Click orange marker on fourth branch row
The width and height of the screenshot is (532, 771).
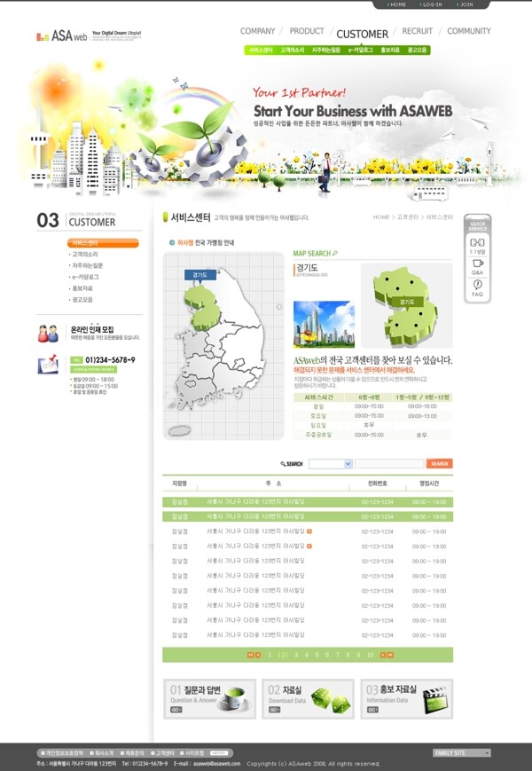[309, 546]
